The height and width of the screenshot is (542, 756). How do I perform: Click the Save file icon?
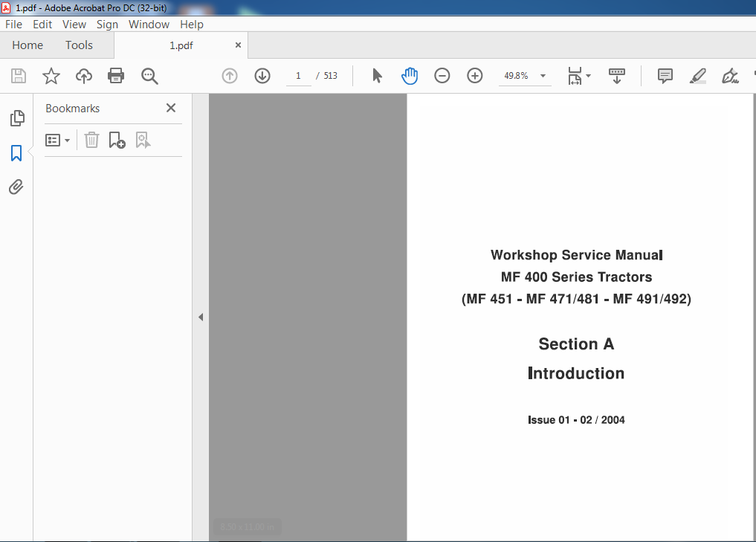tap(19, 76)
